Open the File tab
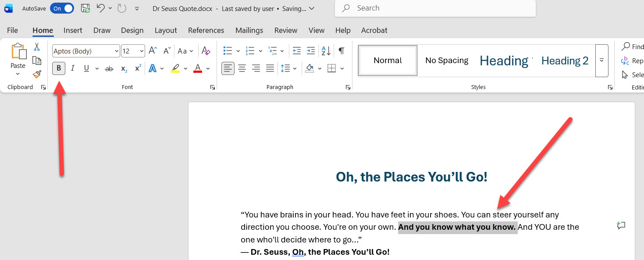The image size is (644, 260). pos(13,30)
